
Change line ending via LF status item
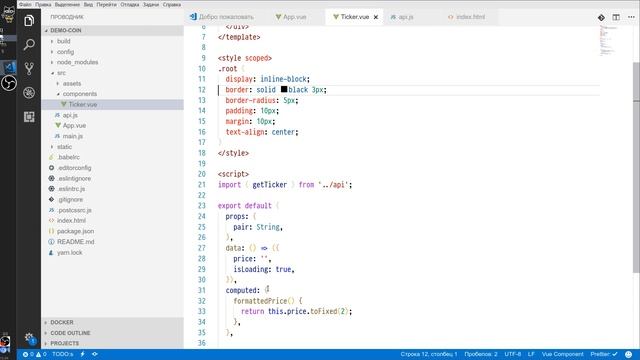point(531,354)
